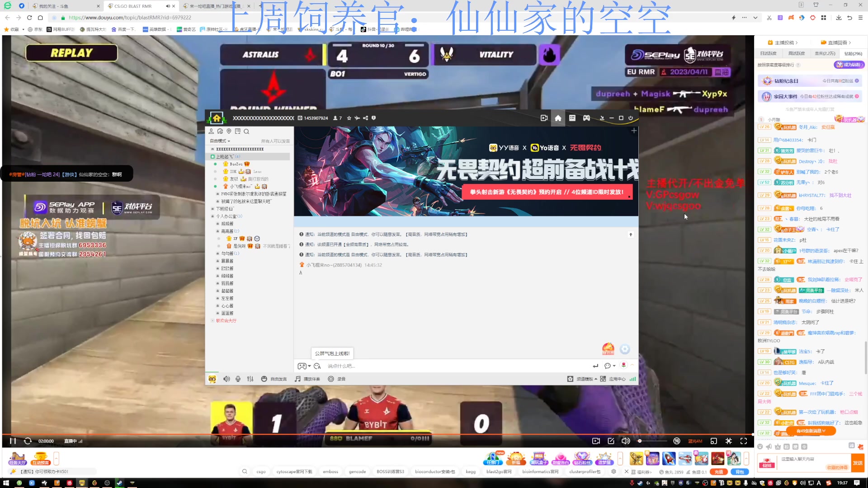The height and width of the screenshot is (488, 868).
Task: Switch to 钻粉(296) tab
Action: click(853, 53)
